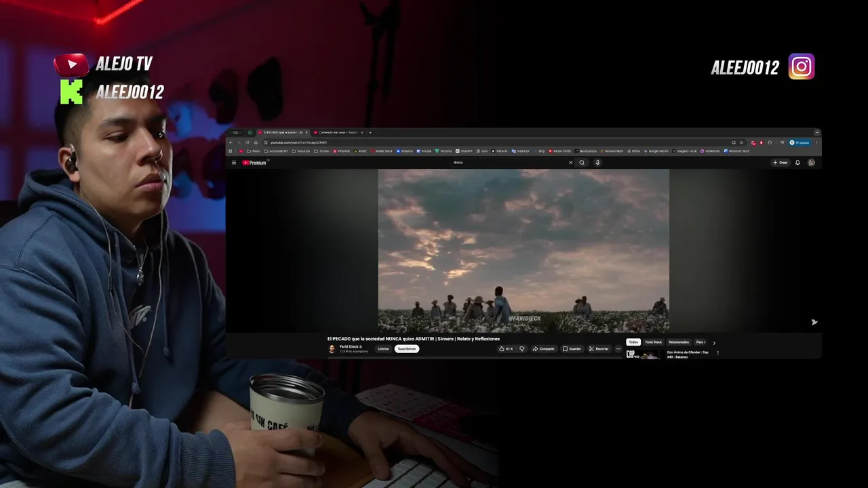Like the video with 41 K thumbs-up

point(506,349)
